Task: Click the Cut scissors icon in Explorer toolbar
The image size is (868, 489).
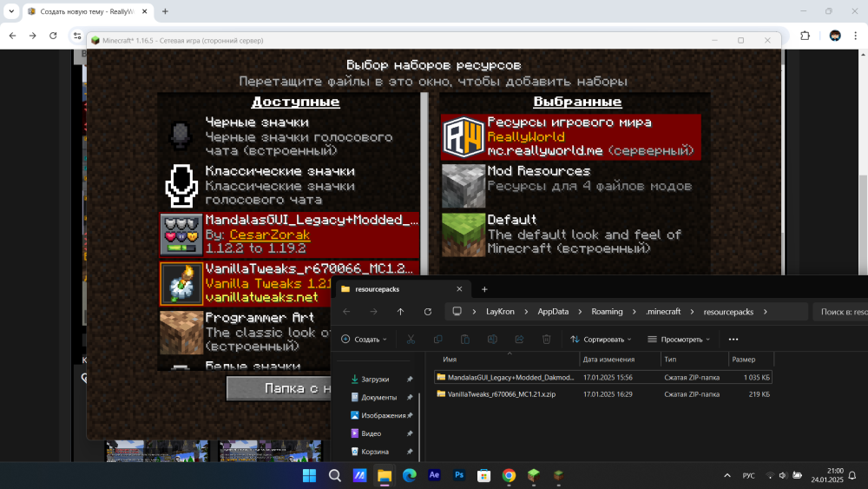Action: [x=411, y=339]
